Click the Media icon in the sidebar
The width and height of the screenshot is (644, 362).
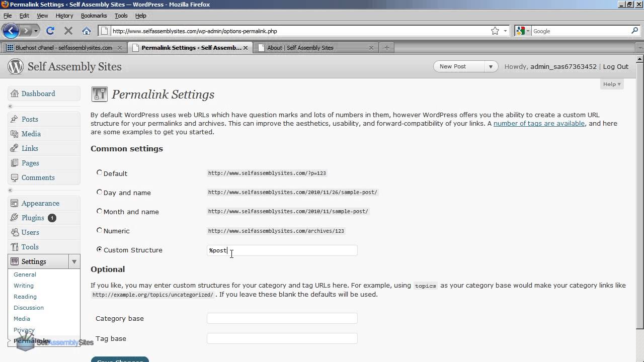pyautogui.click(x=15, y=134)
